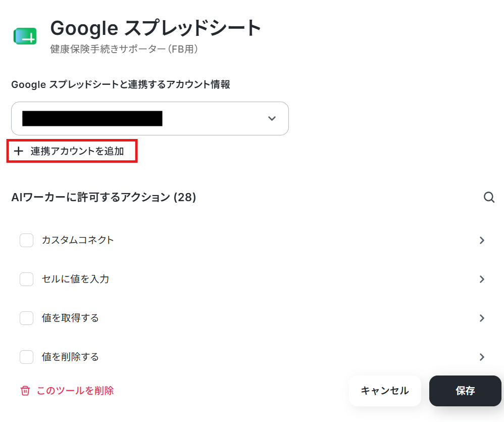Expand the 値を削除する row arrow
Image resolution: width=504 pixels, height=422 pixels.
pos(482,357)
